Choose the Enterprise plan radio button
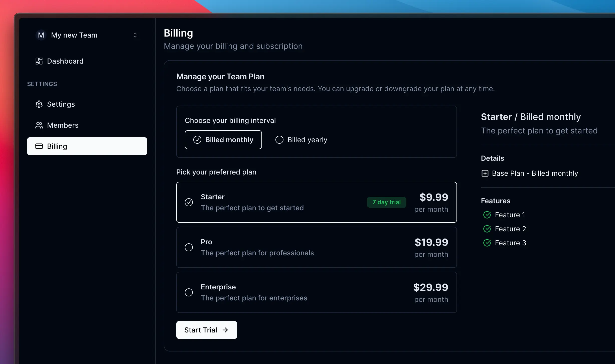The height and width of the screenshot is (364, 615). point(189,292)
